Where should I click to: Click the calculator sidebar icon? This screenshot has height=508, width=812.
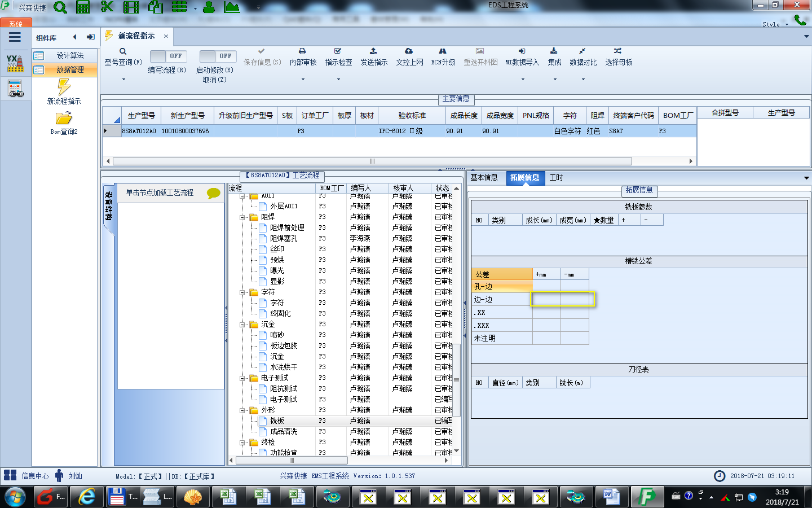15,89
